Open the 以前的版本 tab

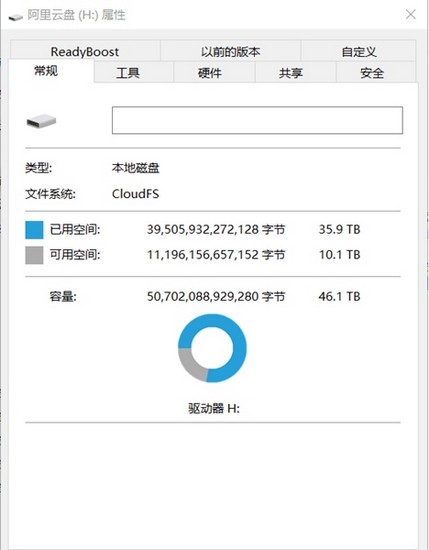click(230, 51)
